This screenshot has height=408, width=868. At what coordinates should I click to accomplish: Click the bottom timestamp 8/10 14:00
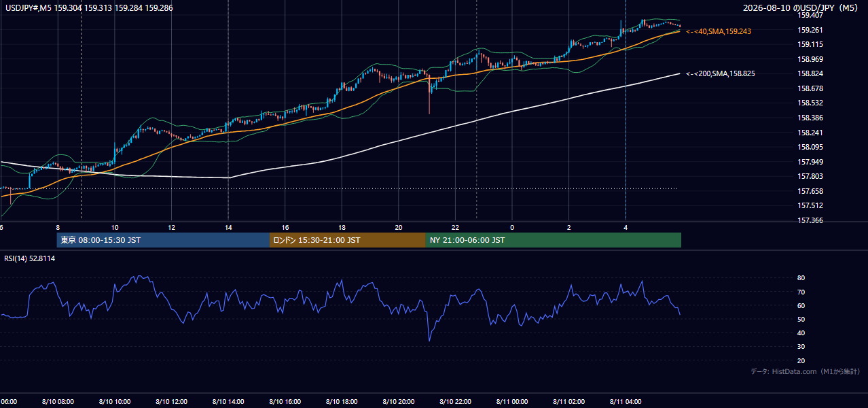228,402
